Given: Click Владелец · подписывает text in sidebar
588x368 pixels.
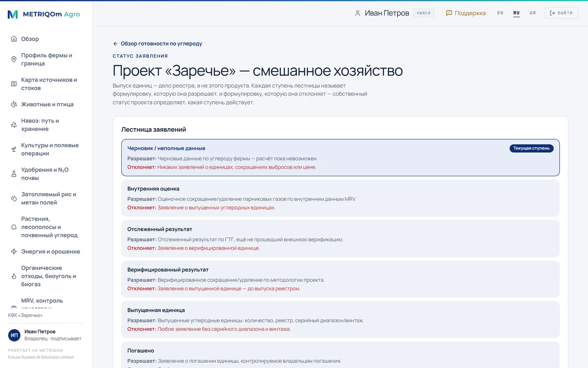Looking at the screenshot, I should 53,339.
